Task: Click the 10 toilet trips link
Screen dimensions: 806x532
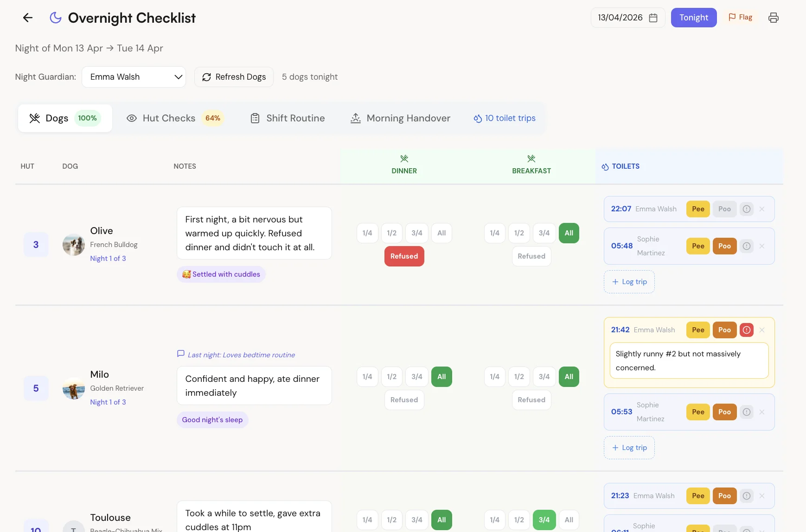Action: (505, 118)
